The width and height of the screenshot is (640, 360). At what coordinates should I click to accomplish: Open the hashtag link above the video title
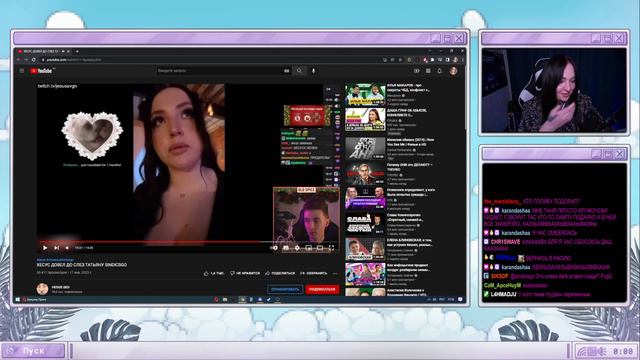pyautogui.click(x=55, y=260)
